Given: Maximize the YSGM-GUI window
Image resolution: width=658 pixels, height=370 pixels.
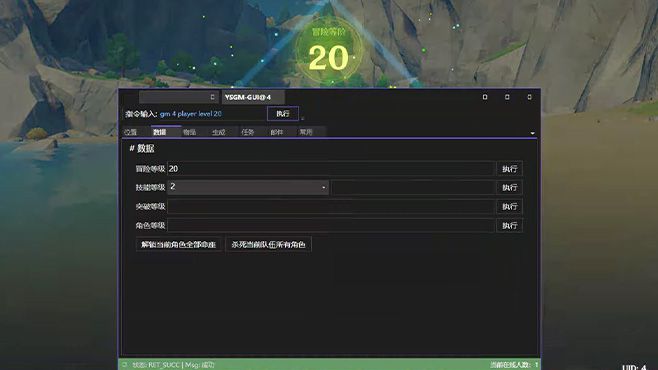Looking at the screenshot, I should [x=507, y=97].
